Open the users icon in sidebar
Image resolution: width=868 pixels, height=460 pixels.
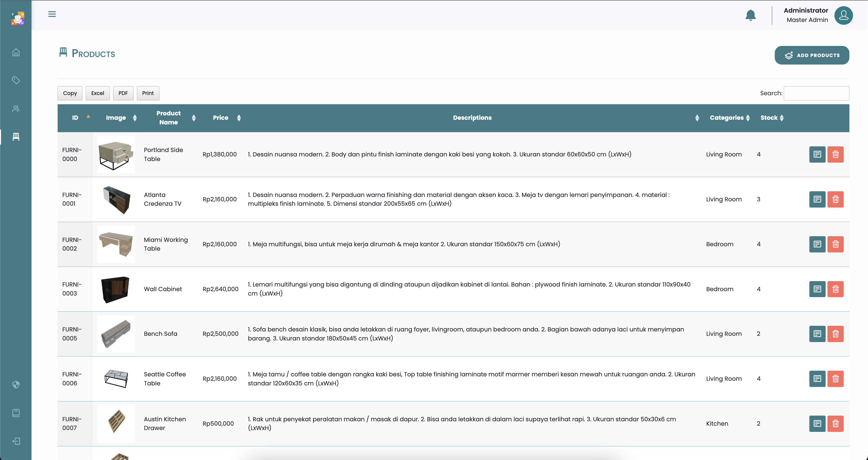[16, 109]
